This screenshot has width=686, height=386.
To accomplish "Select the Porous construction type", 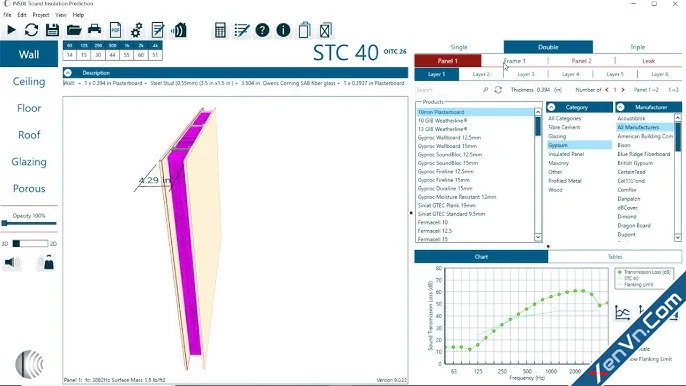I will coord(29,189).
